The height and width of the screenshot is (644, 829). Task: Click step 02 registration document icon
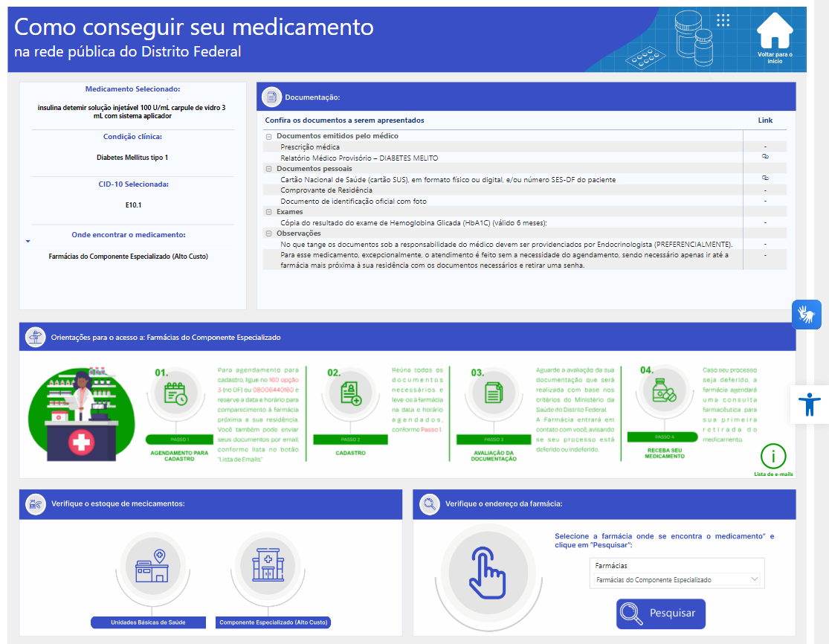(x=350, y=393)
